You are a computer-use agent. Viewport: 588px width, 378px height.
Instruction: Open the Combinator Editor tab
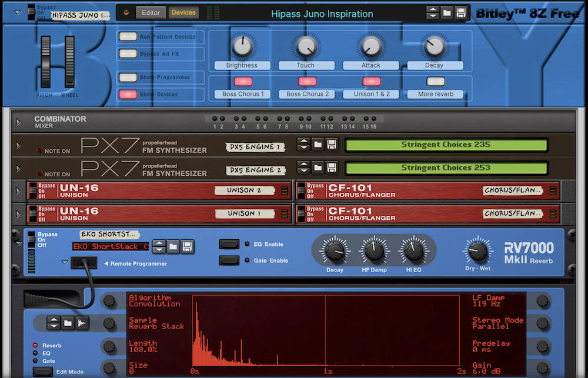coord(151,13)
